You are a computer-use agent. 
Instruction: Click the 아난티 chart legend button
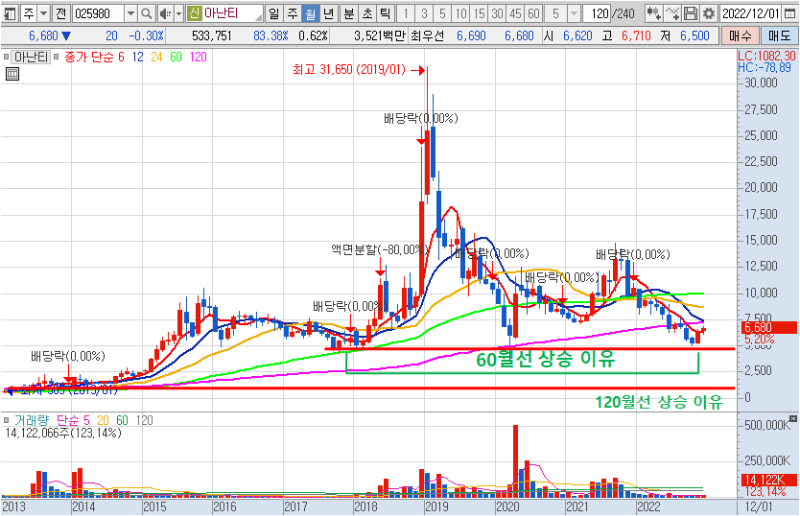(x=31, y=57)
